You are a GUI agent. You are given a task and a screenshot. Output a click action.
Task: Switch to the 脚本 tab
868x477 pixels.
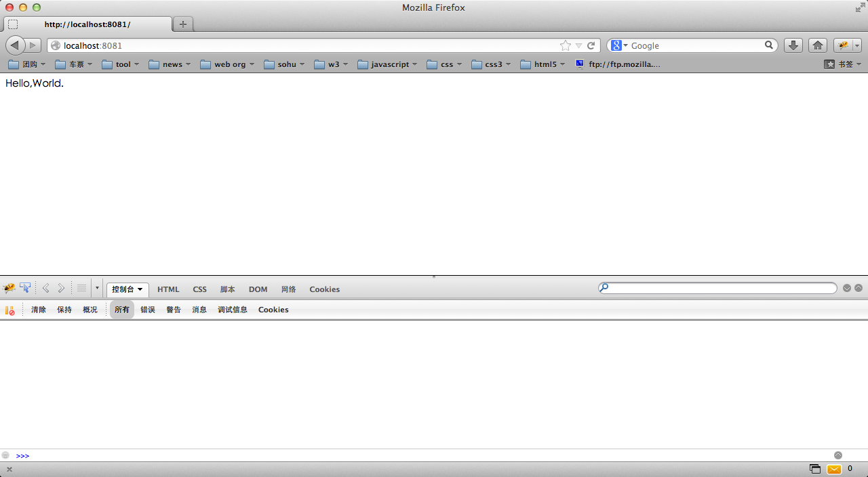click(227, 289)
